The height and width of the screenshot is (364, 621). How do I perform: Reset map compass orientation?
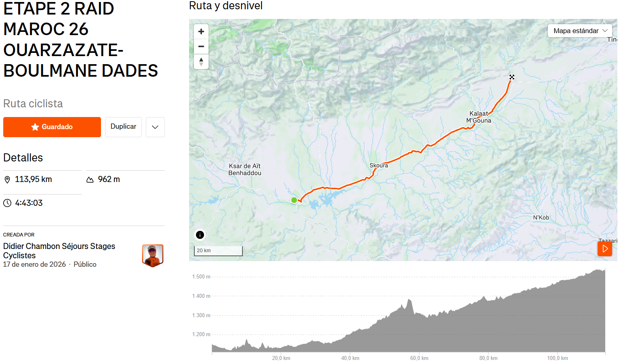tap(201, 62)
